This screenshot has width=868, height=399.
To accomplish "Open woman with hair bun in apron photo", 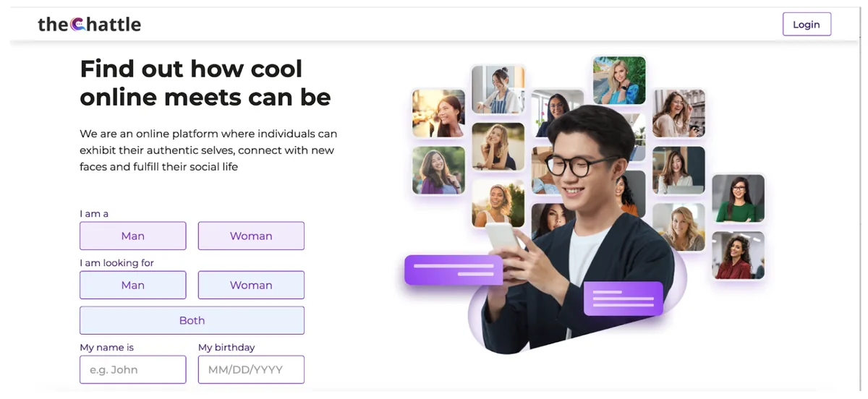I will pyautogui.click(x=498, y=90).
